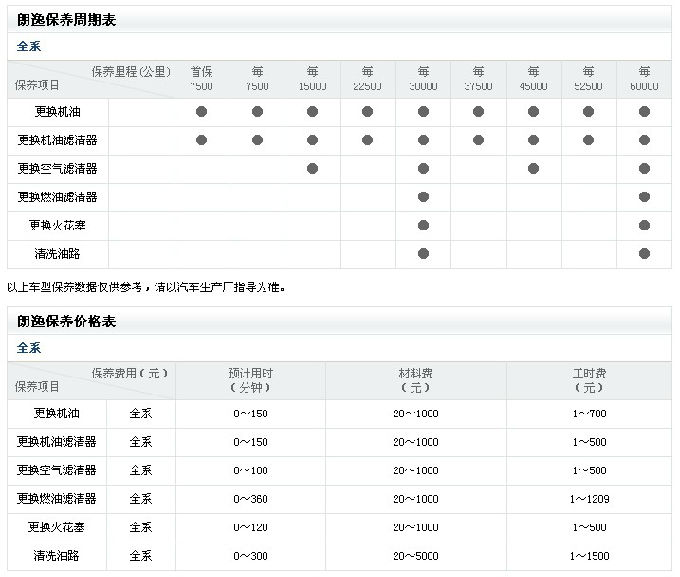The image size is (680, 577).
Task: Select the 每 52500 column header
Action: tap(588, 79)
